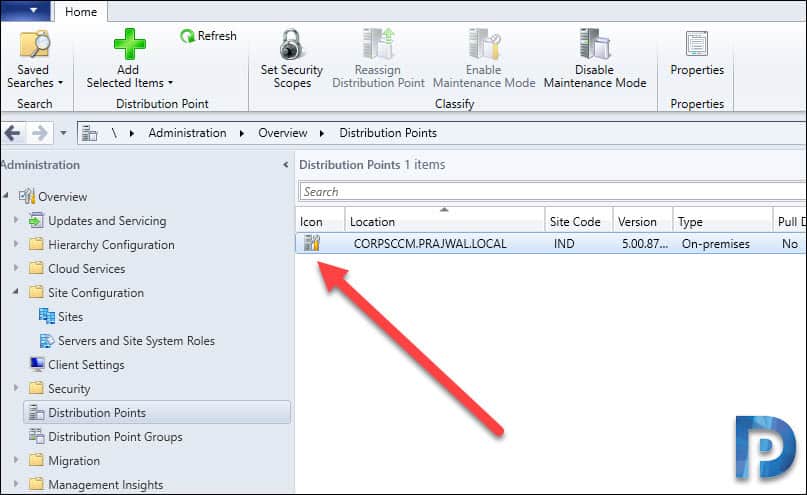Expand the Management Insights node
807x495 pixels.
pyautogui.click(x=16, y=484)
